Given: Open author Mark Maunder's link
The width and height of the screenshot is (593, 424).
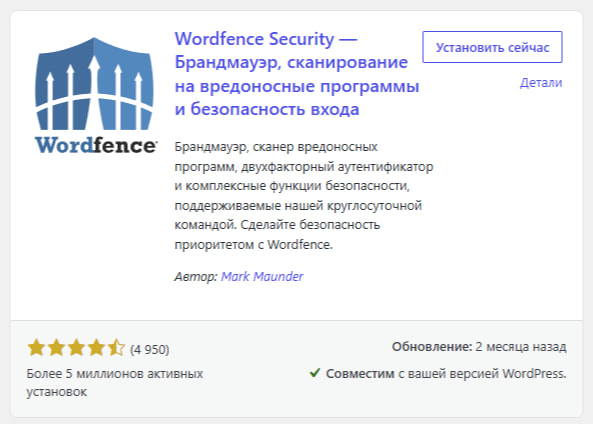Looking at the screenshot, I should tap(262, 276).
